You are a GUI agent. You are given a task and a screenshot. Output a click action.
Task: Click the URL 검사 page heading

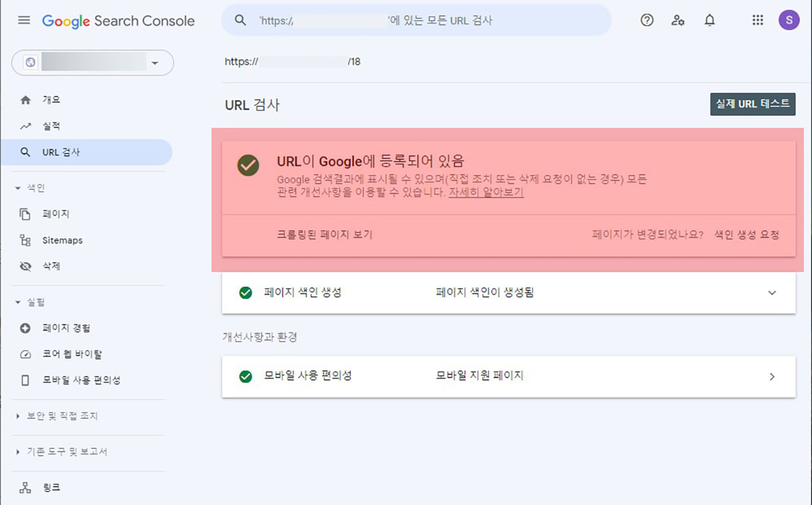point(252,105)
